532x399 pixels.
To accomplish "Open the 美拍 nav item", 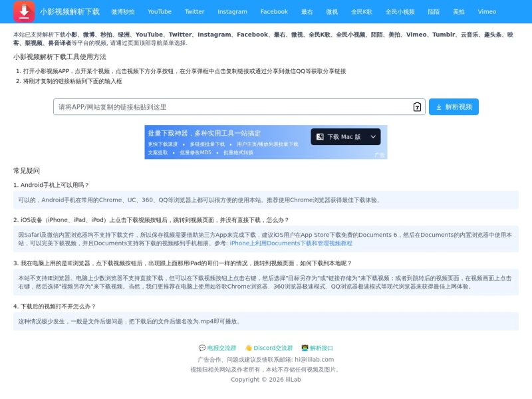I will pyautogui.click(x=459, y=12).
